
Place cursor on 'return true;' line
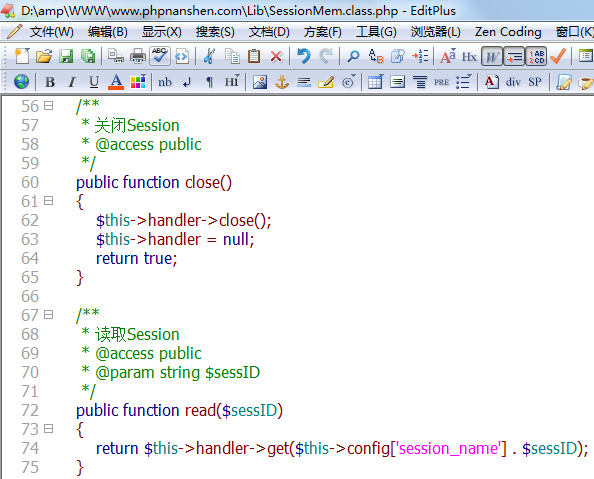pos(136,258)
